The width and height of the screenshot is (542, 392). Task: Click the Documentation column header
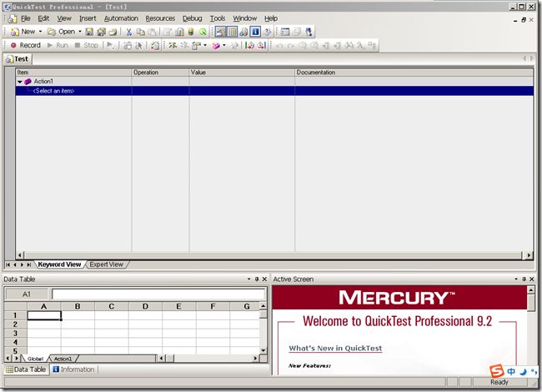point(414,73)
